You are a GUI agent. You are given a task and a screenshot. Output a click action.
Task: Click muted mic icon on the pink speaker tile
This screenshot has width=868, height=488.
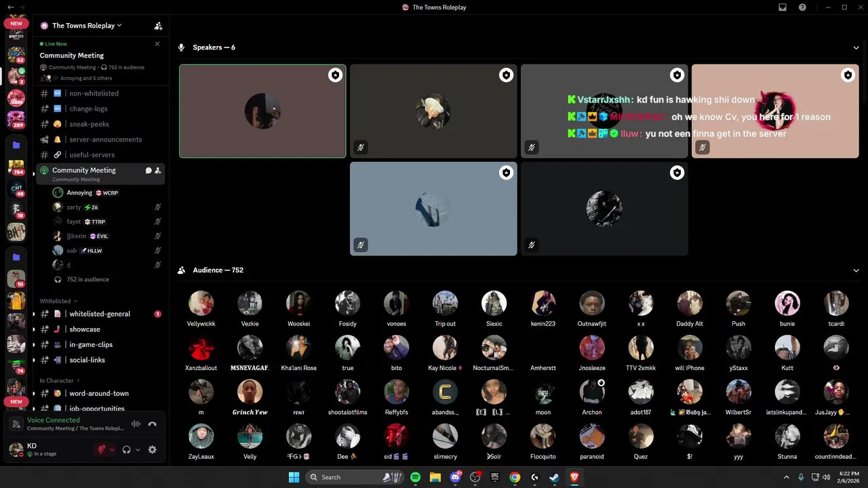coord(703,147)
